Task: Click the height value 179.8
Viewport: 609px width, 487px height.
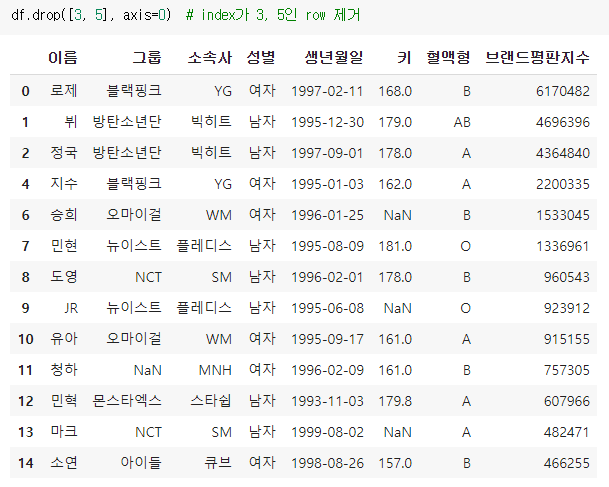Action: click(395, 401)
